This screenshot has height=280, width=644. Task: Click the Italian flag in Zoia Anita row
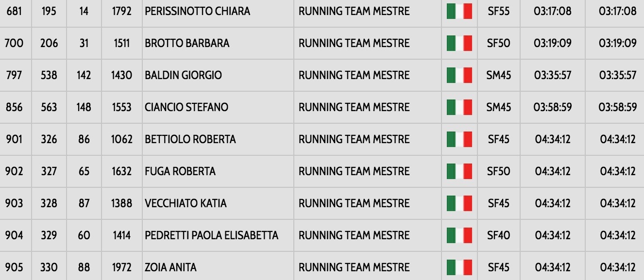[459, 267]
